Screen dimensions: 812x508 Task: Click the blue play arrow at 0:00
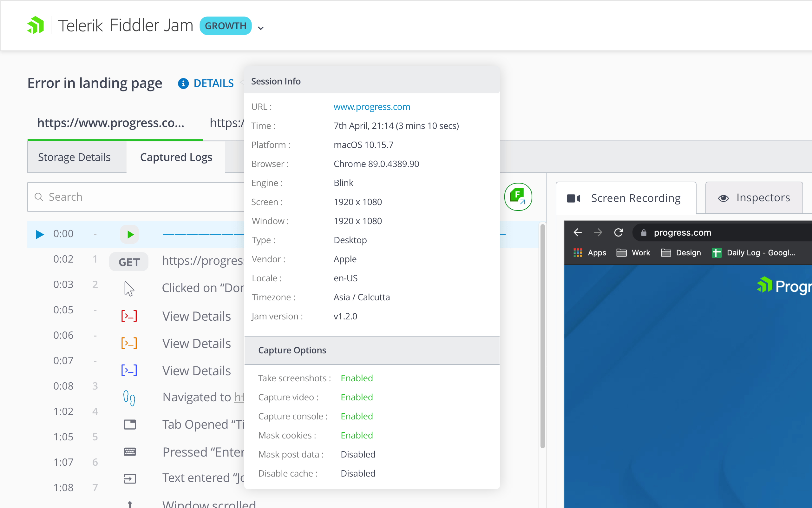tap(40, 234)
